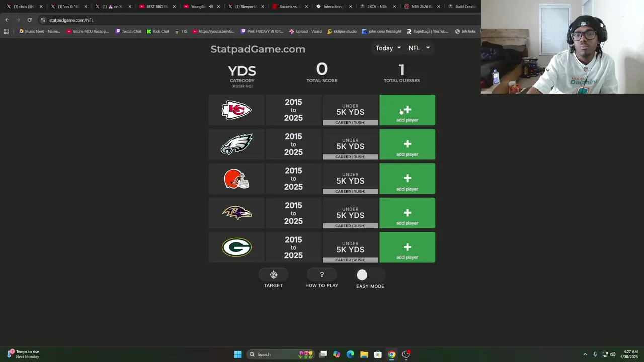Open the How To Play help icon
Screen dimensions: 644x362
[x=321, y=275]
